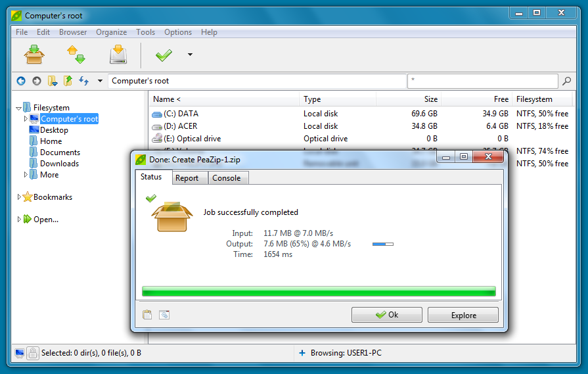Image resolution: width=588 pixels, height=374 pixels.
Task: Click the computer icon in status bar
Action: 20,354
